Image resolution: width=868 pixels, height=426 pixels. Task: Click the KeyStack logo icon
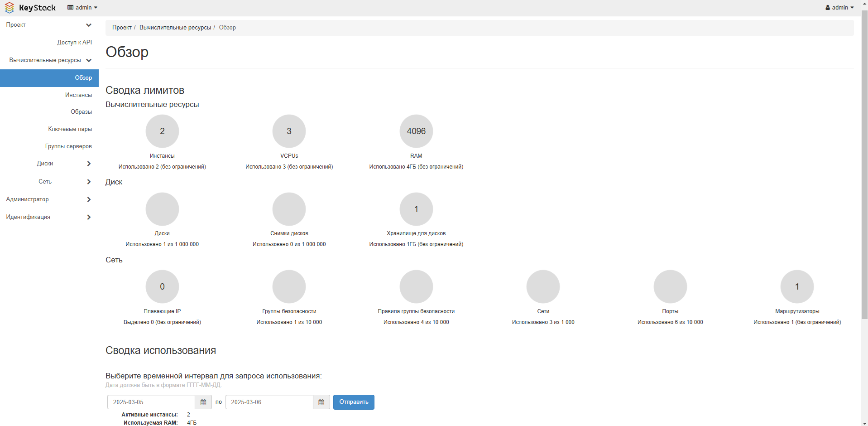[x=10, y=8]
